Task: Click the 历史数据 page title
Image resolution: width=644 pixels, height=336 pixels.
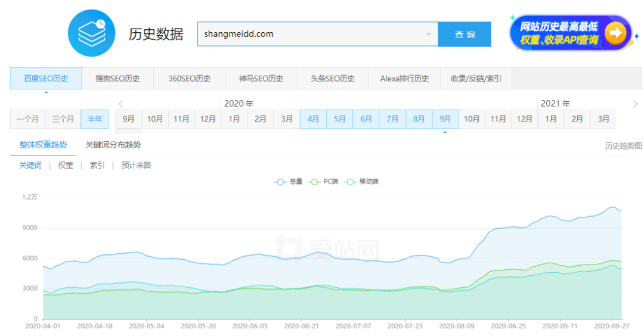Action: coord(156,34)
